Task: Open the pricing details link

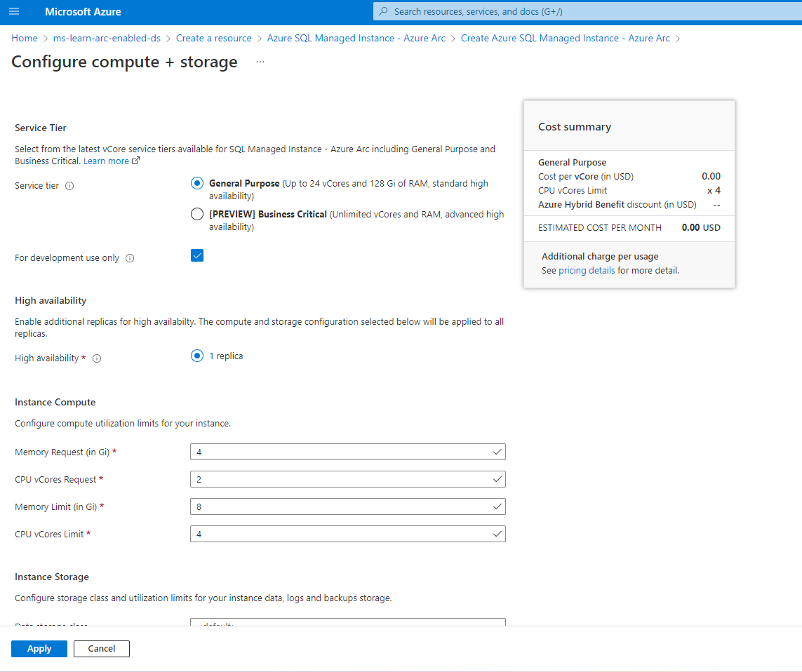Action: (x=587, y=271)
